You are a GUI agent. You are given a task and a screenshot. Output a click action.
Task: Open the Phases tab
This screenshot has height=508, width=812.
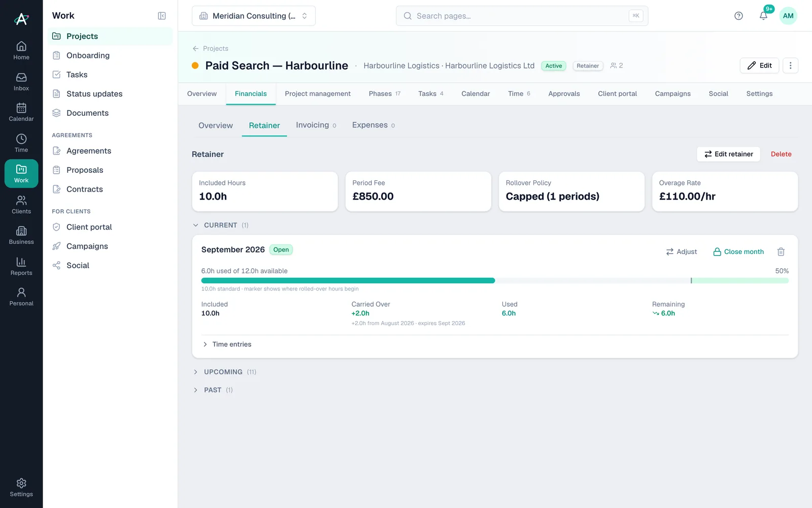[384, 93]
